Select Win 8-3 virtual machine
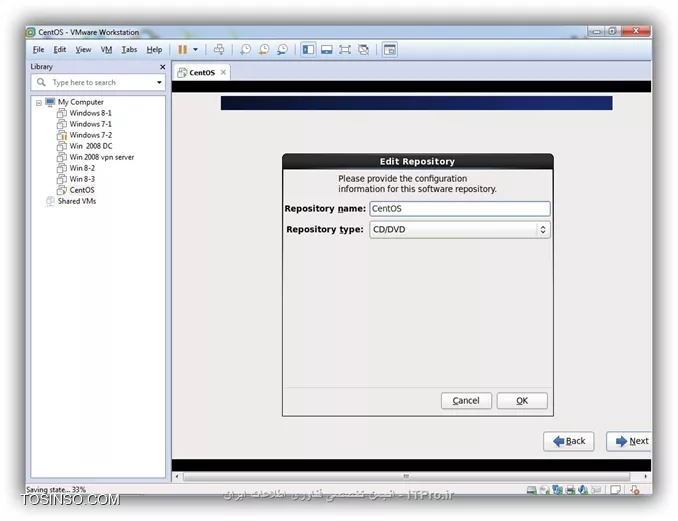678x521 pixels. 82,179
